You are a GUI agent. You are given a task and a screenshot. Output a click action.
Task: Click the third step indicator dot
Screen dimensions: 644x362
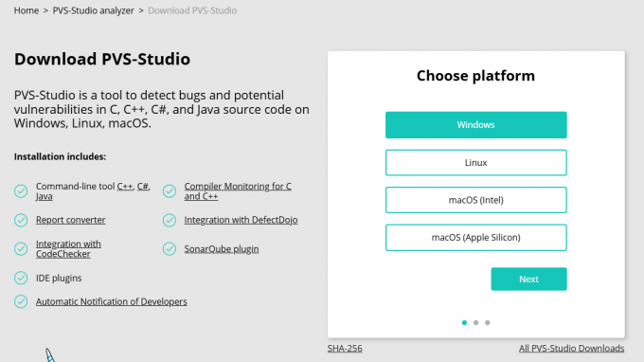(487, 322)
